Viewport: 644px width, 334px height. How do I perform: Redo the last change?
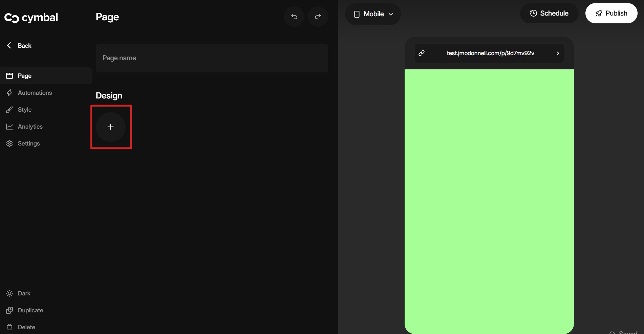[x=318, y=17]
